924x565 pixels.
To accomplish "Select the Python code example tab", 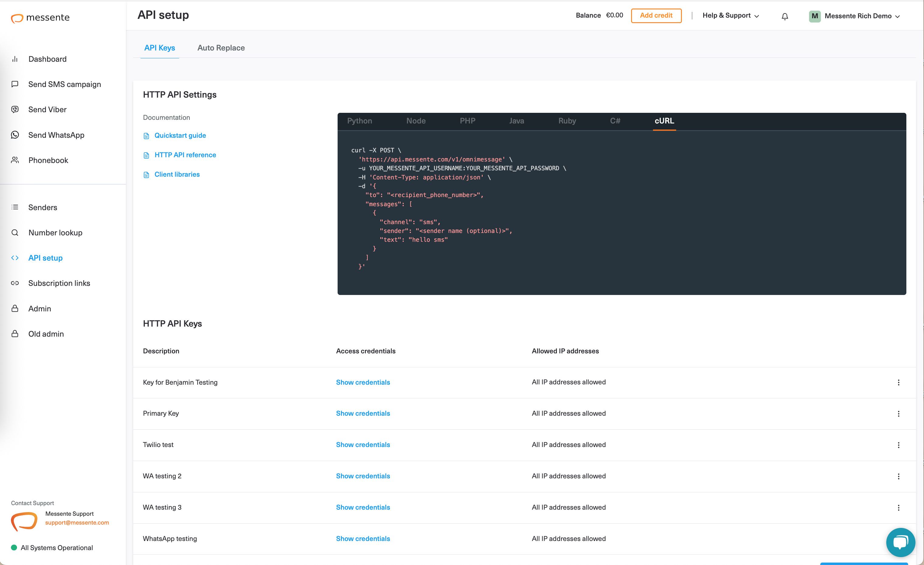I will coord(359,121).
